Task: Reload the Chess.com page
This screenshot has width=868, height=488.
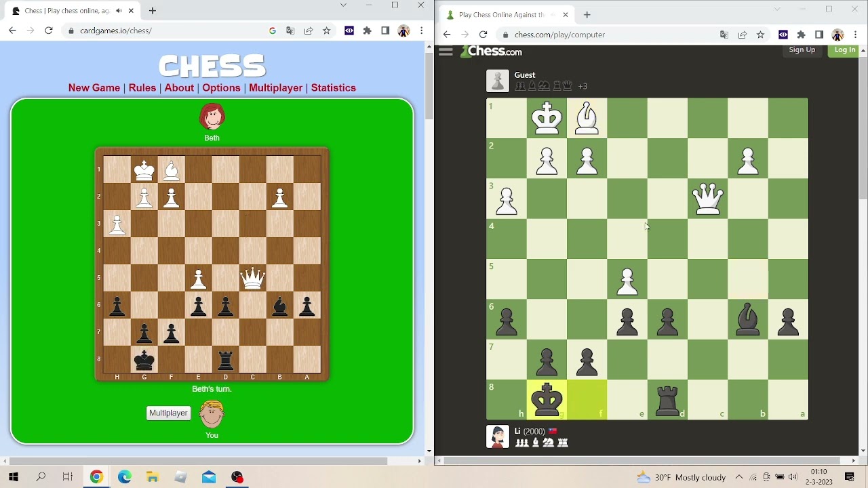Action: 483,35
